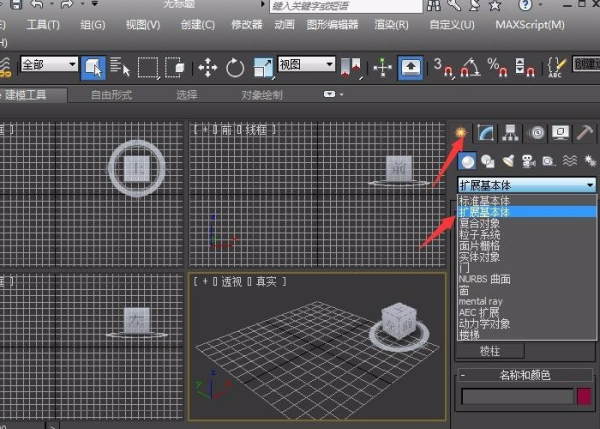Click the 前 viewport view label
Screen dimensions: 600x429
(x=226, y=130)
